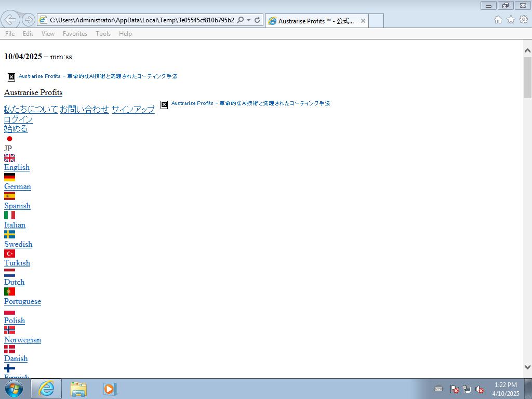Open the address bar autocomplete dropdown arrow
532x399 pixels.
[x=248, y=20]
